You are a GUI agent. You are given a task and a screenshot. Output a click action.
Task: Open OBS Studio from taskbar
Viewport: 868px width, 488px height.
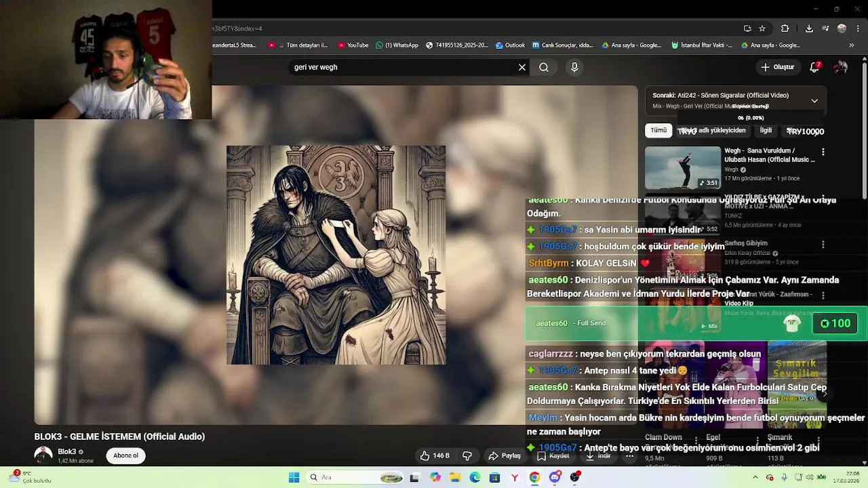575,477
